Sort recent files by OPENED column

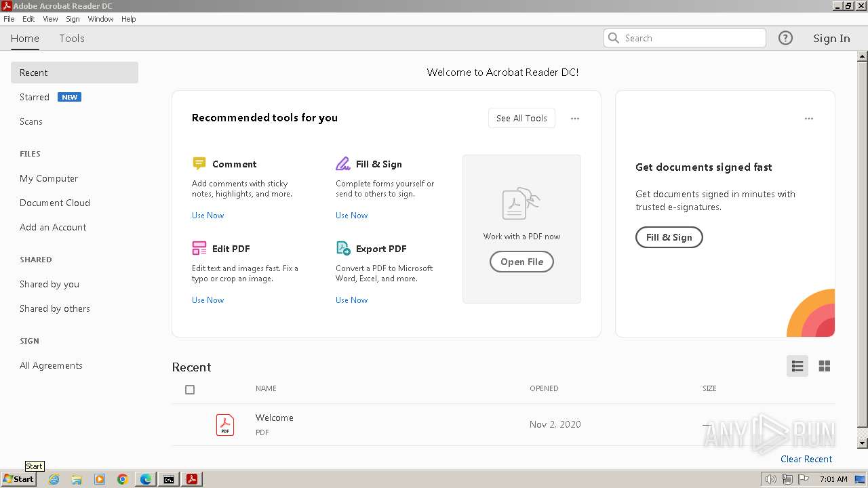[x=544, y=388]
